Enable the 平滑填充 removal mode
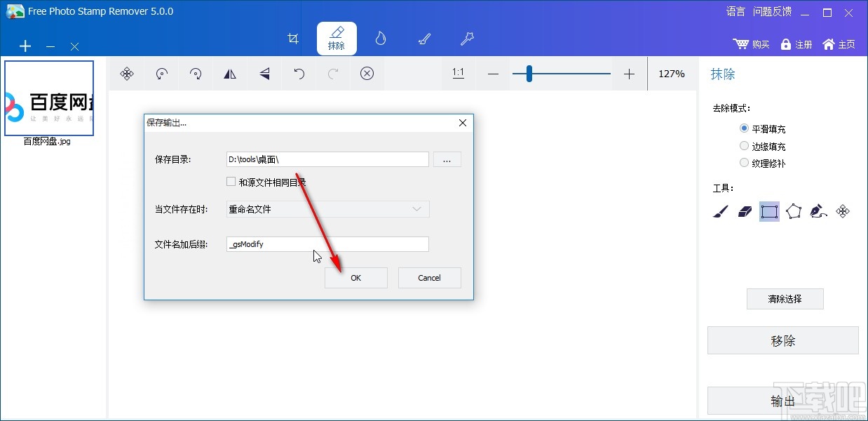Image resolution: width=868 pixels, height=421 pixels. [x=744, y=128]
